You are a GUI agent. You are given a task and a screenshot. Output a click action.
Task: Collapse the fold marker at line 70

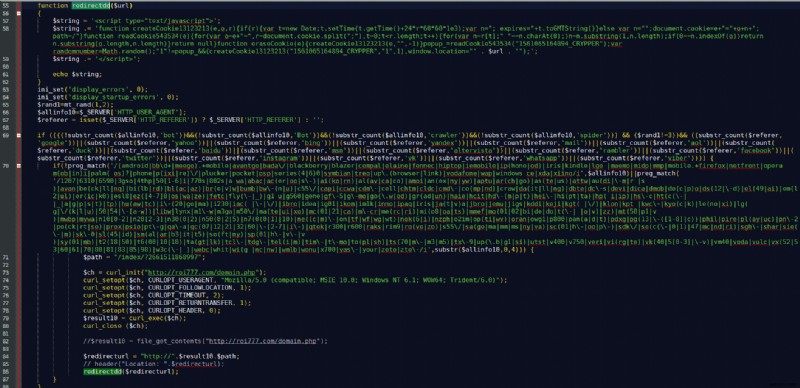coord(19,166)
